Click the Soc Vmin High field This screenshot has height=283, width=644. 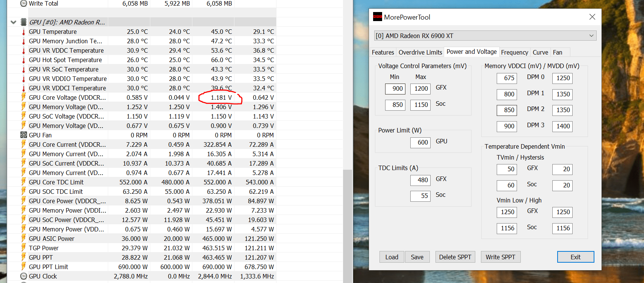[562, 228]
